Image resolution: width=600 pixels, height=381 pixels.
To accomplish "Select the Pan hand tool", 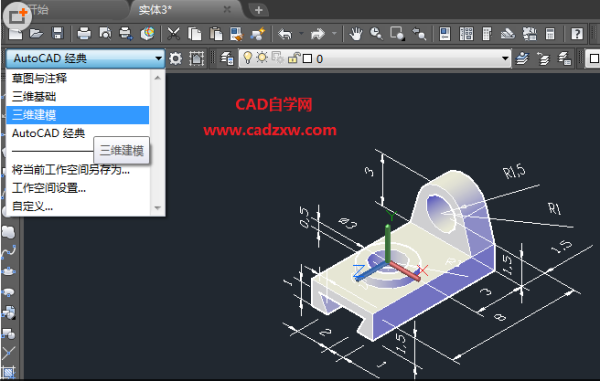I will pos(355,34).
